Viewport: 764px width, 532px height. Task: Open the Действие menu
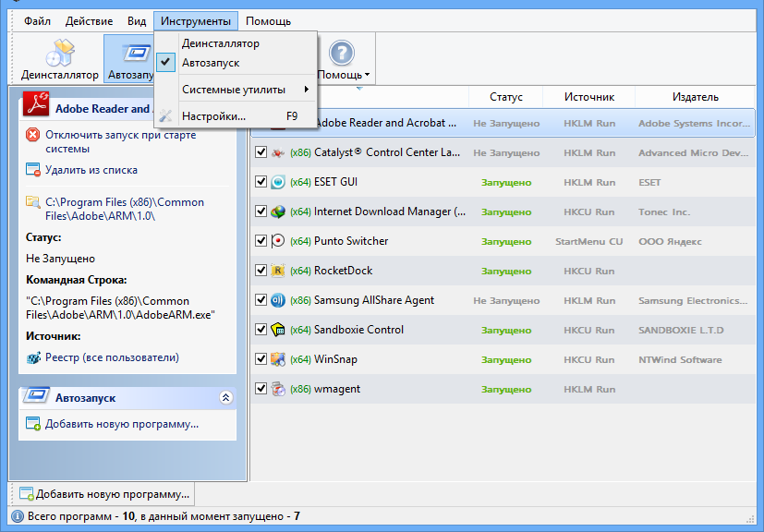[x=90, y=21]
